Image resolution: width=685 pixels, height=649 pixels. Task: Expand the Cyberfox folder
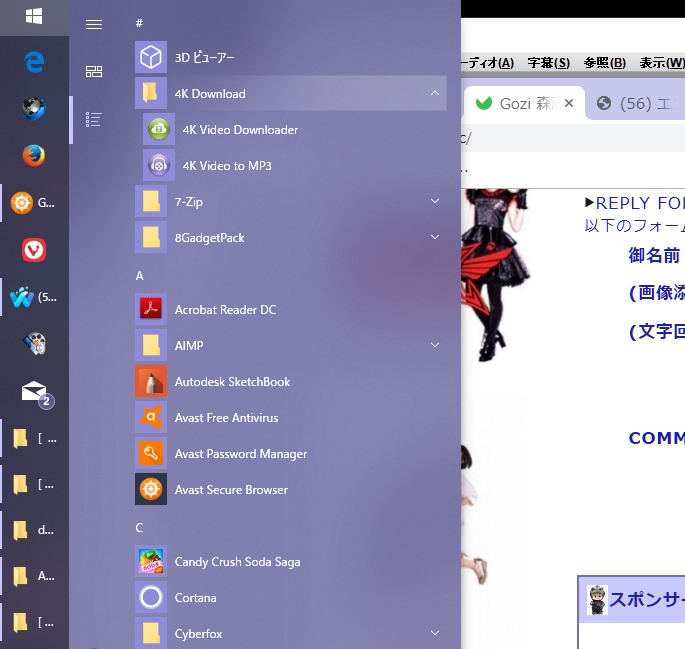pyautogui.click(x=434, y=633)
